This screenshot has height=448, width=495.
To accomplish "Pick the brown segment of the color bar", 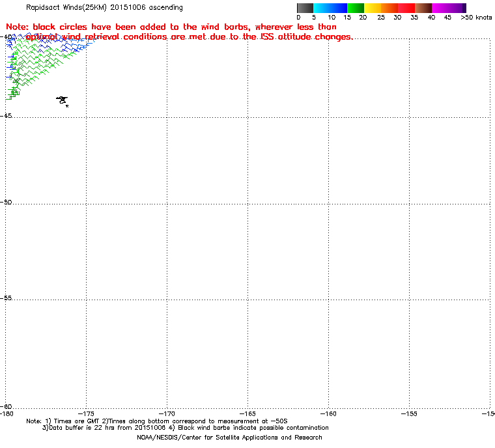I will point(423,8).
